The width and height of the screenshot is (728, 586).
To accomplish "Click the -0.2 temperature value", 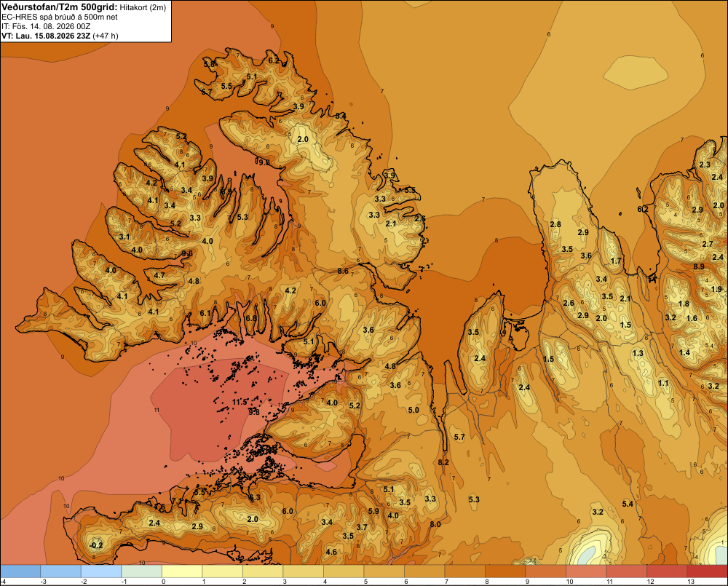I will pos(95,545).
